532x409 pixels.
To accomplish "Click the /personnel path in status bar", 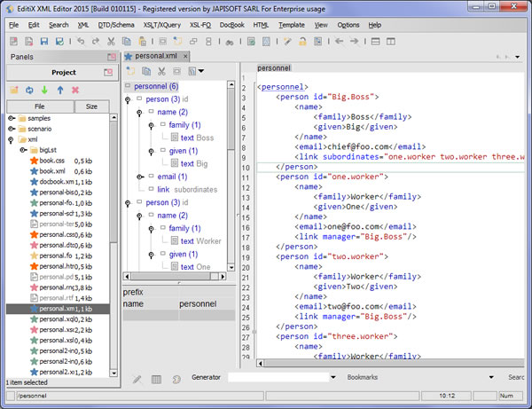I will pyautogui.click(x=32, y=396).
